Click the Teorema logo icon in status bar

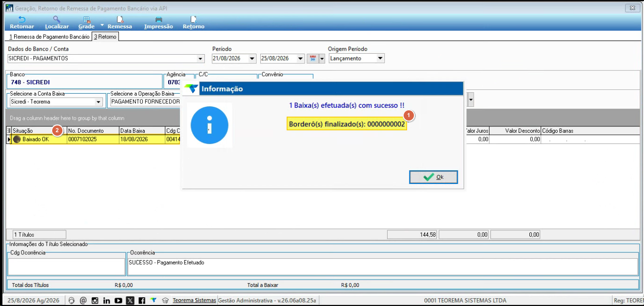(x=154, y=300)
